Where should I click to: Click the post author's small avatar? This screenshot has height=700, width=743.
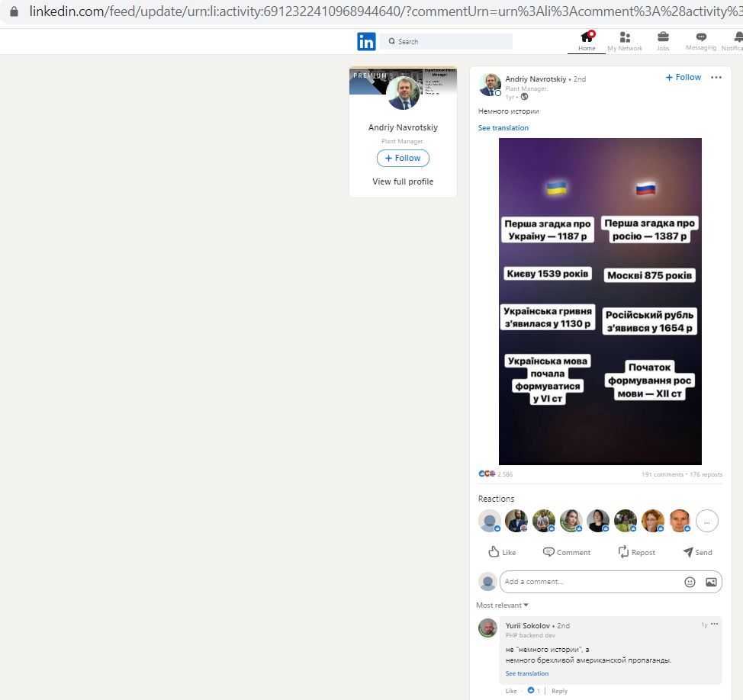tap(490, 85)
